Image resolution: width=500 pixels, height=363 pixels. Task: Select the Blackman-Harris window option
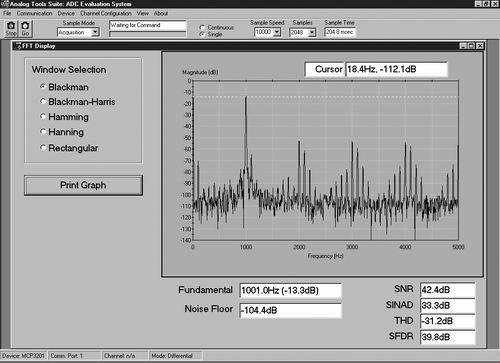pos(43,101)
